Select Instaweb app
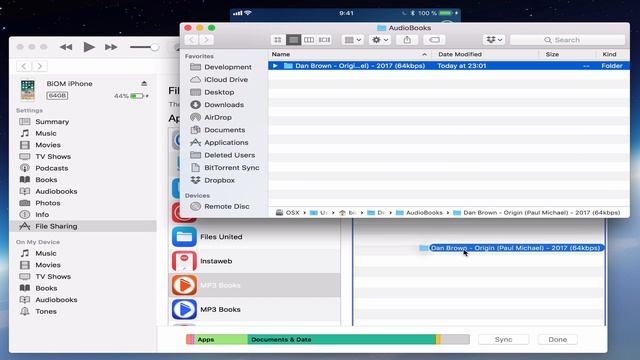 point(254,261)
